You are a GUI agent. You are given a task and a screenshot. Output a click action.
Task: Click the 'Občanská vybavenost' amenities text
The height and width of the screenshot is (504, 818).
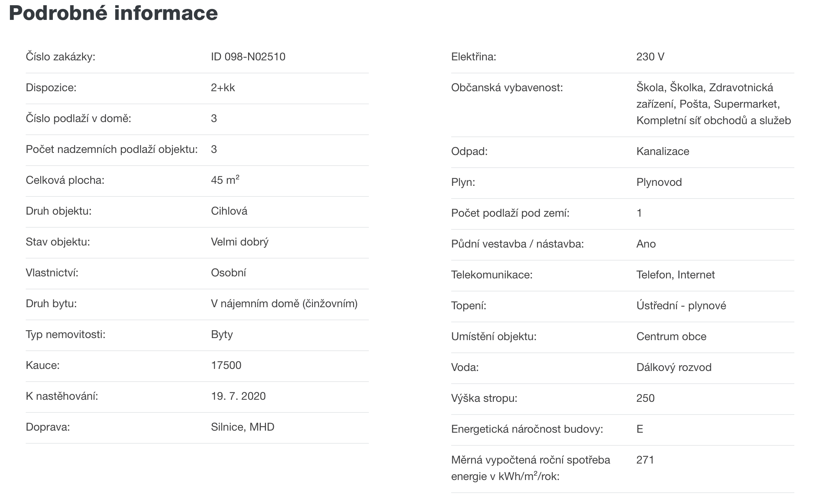click(714, 104)
